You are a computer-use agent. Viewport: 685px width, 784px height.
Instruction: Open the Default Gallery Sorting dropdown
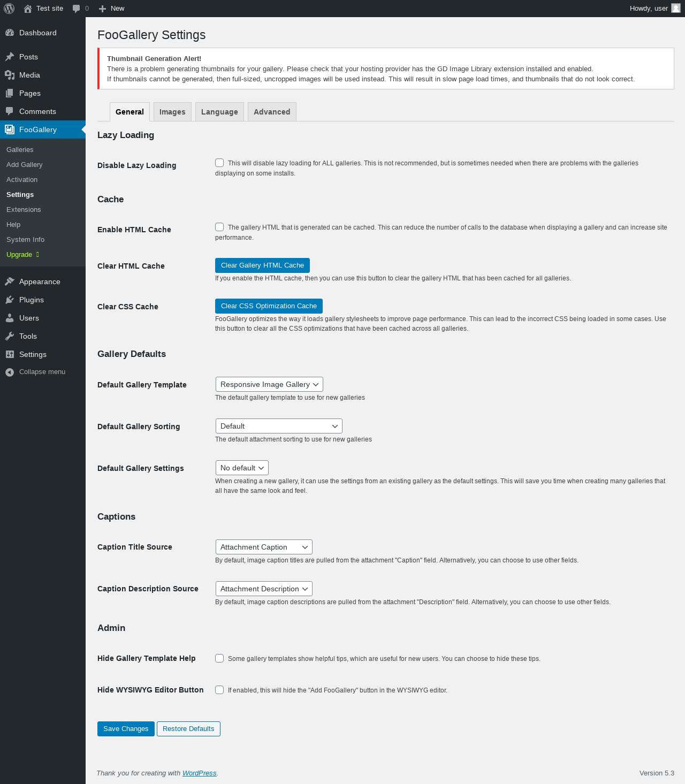[x=279, y=426]
